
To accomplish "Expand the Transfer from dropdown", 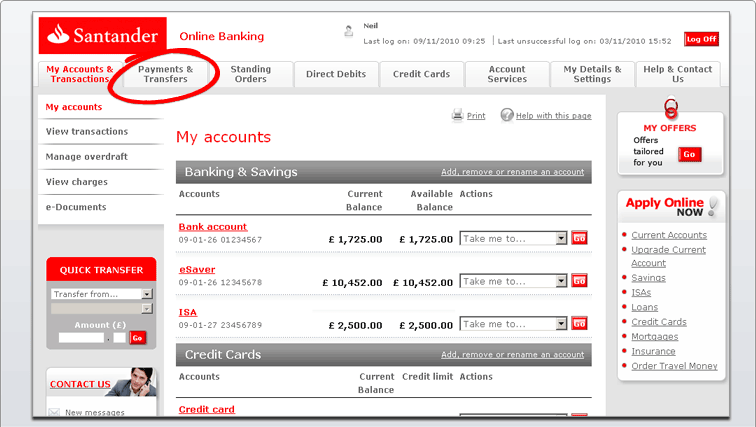I will tap(101, 294).
